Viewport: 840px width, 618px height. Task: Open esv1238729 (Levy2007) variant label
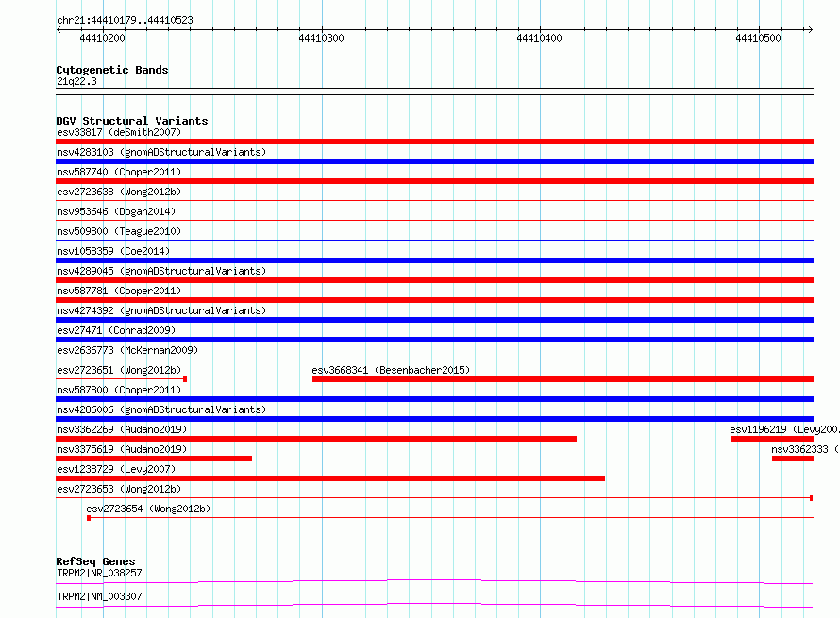[116, 469]
